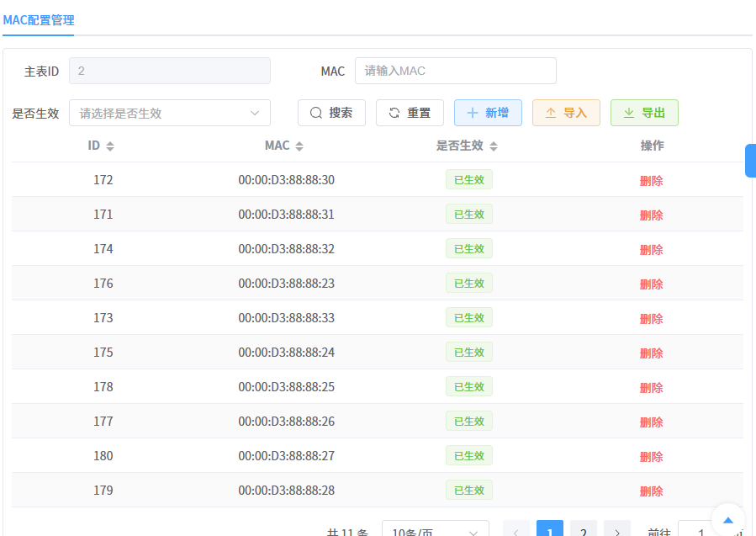Click the refresh icon on the 重置 button
The image size is (756, 536).
coord(395,112)
